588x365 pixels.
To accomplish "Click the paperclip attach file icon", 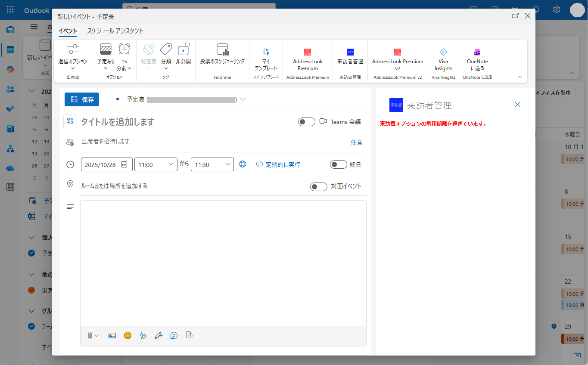I will click(90, 336).
